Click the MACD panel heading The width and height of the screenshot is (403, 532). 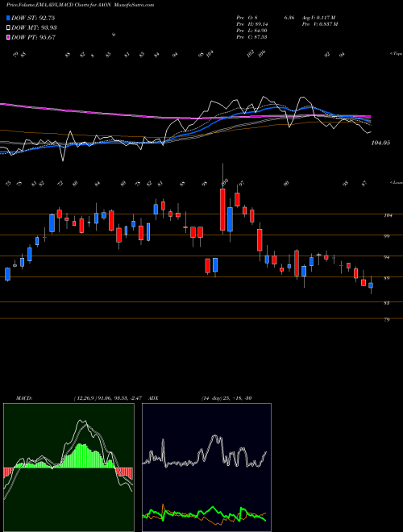click(23, 397)
